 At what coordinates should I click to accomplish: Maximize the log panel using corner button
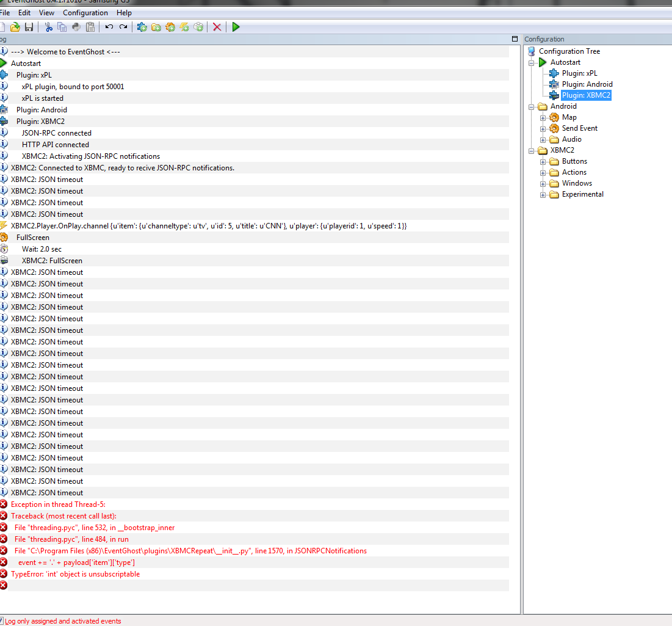tap(515, 38)
